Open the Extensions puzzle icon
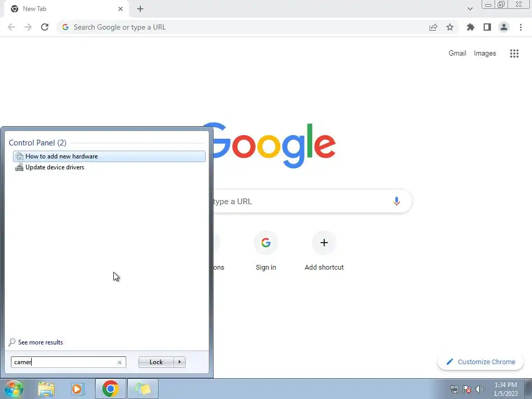Screen dimensions: 532x399 click(x=471, y=27)
